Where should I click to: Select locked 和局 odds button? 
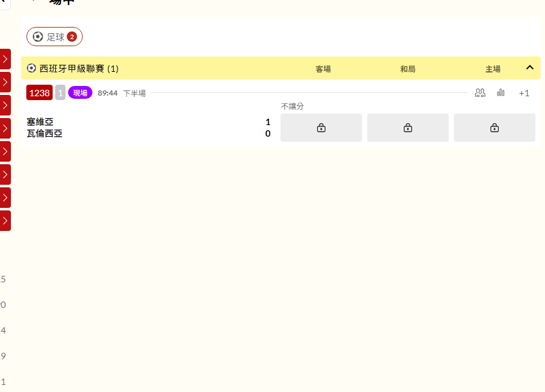click(x=408, y=128)
